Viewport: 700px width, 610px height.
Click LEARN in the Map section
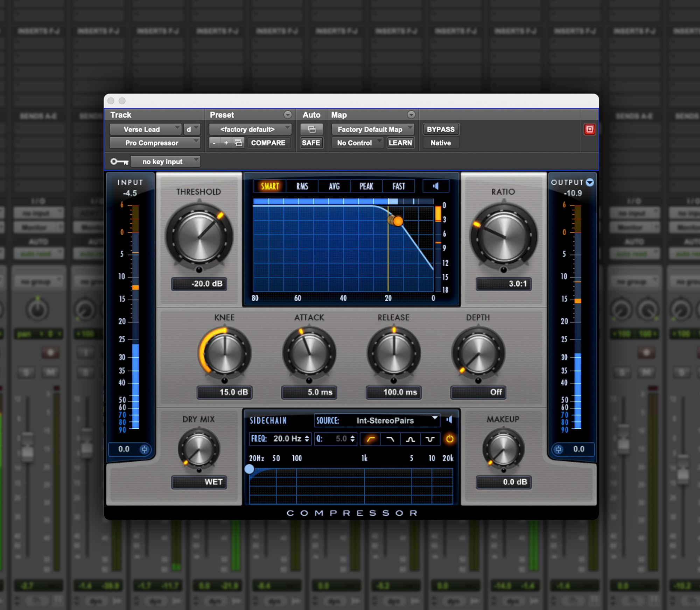coord(400,143)
